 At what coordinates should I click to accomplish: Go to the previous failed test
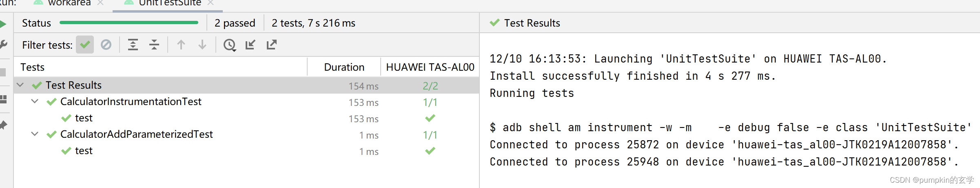pyautogui.click(x=181, y=45)
